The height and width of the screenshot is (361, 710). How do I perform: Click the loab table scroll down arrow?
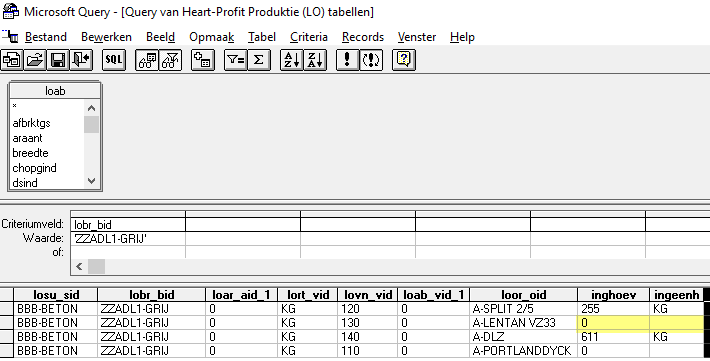click(91, 181)
